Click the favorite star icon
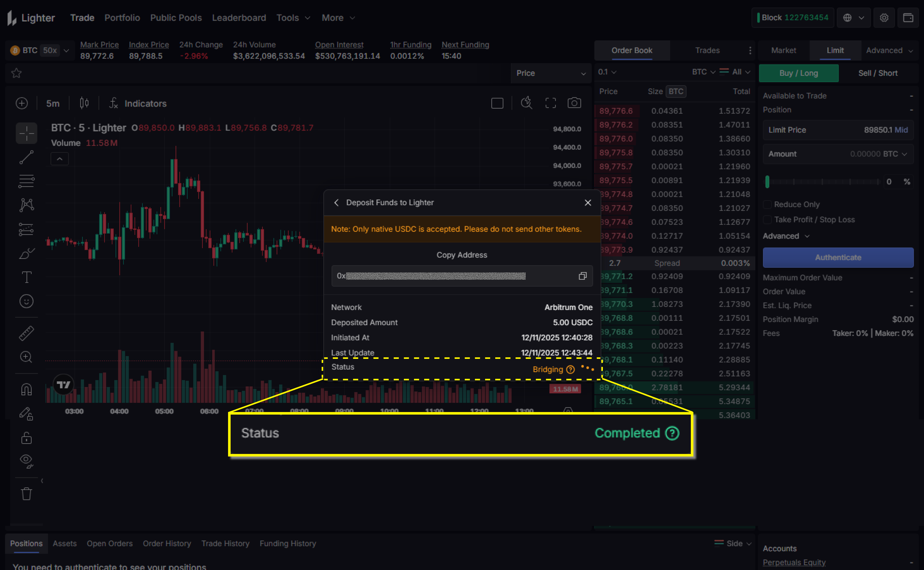The image size is (924, 570). pyautogui.click(x=16, y=73)
